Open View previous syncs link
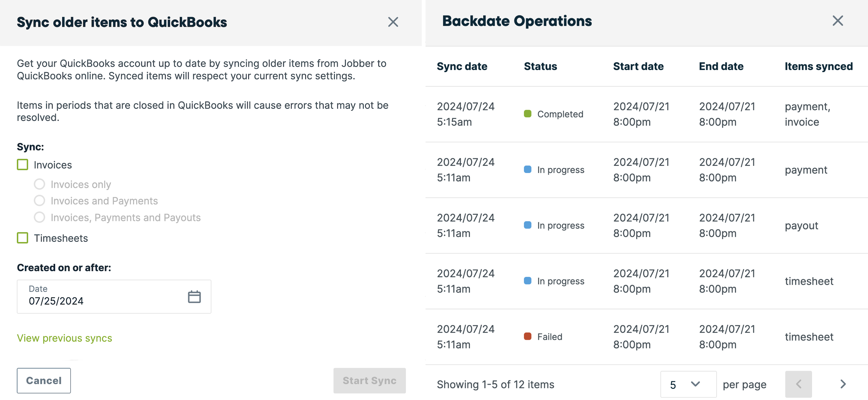Screen dimensions: 868x400 pyautogui.click(x=64, y=338)
